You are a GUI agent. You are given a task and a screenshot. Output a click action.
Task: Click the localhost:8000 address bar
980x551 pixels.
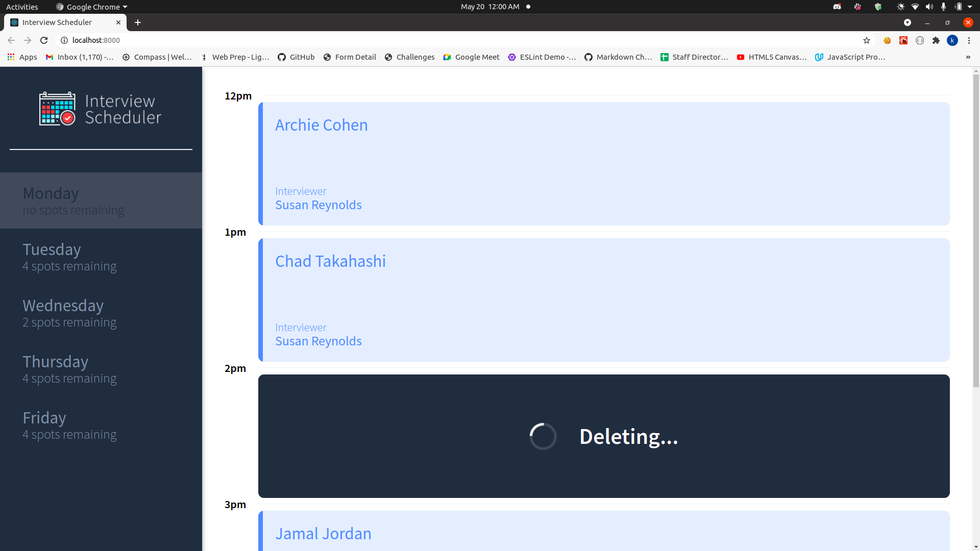[x=96, y=40]
